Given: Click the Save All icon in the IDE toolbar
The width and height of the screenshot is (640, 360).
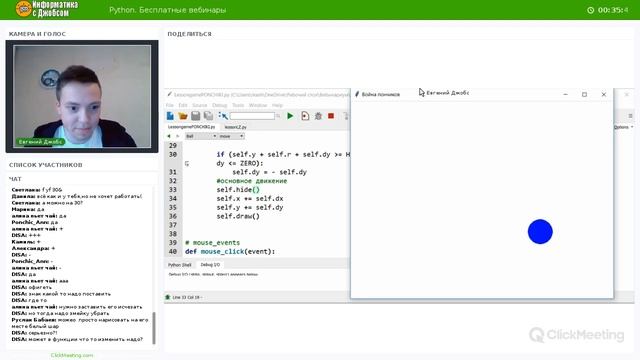Looking at the screenshot, I should click(208, 116).
